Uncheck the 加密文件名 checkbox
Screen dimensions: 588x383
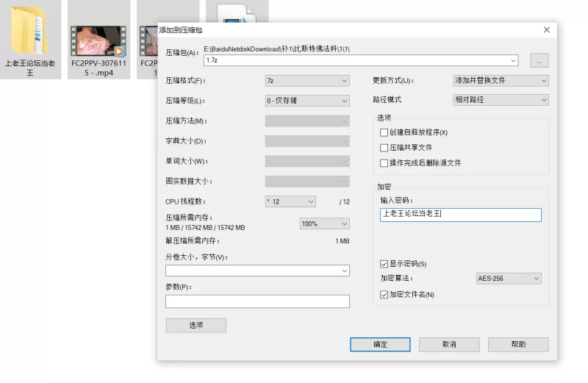pos(384,295)
